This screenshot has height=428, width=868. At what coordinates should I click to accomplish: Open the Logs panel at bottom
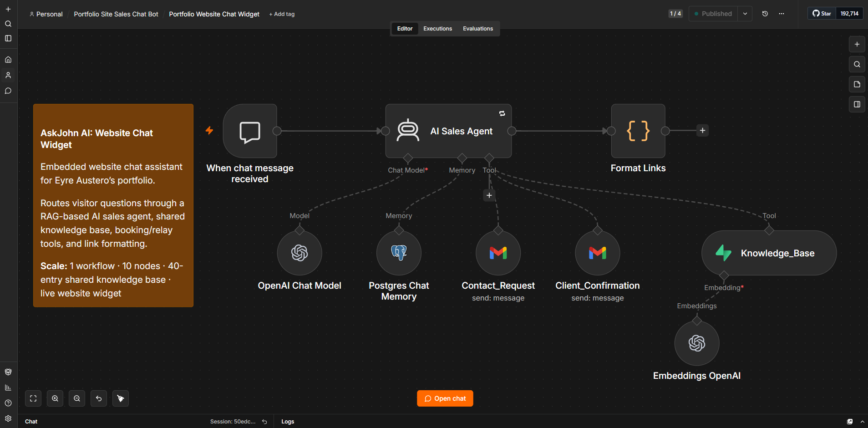tap(288, 422)
